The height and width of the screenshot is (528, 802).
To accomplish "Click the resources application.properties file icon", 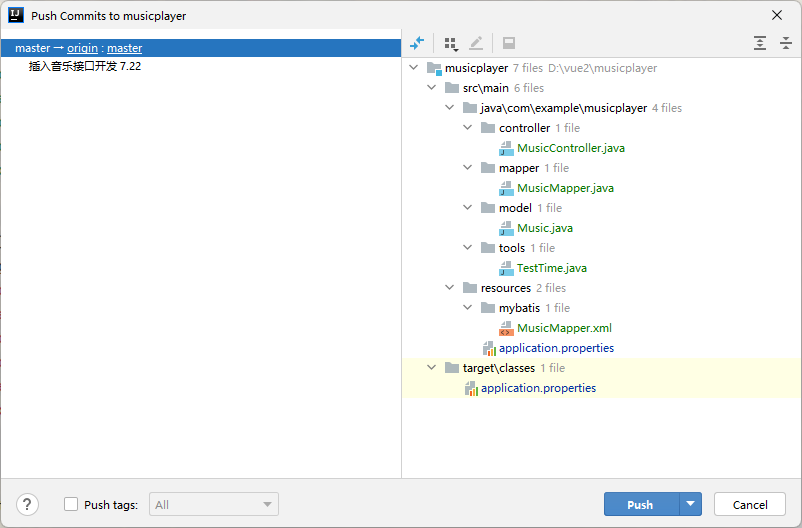I will [489, 348].
